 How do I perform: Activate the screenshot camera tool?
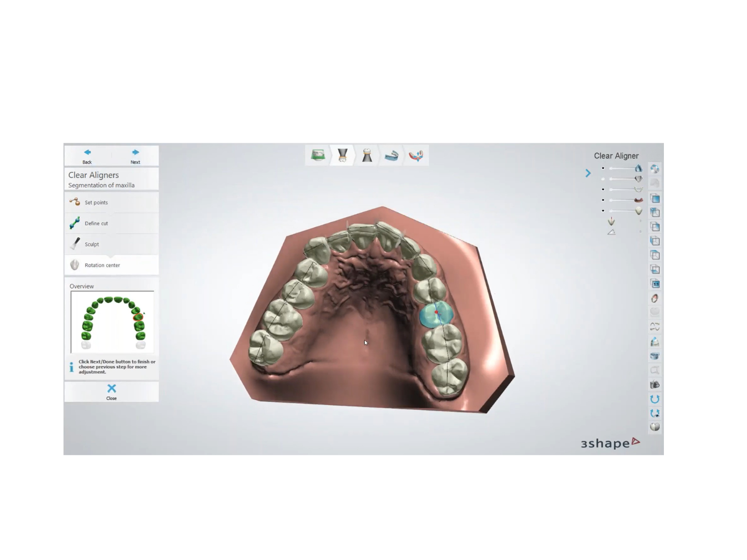coord(655,385)
